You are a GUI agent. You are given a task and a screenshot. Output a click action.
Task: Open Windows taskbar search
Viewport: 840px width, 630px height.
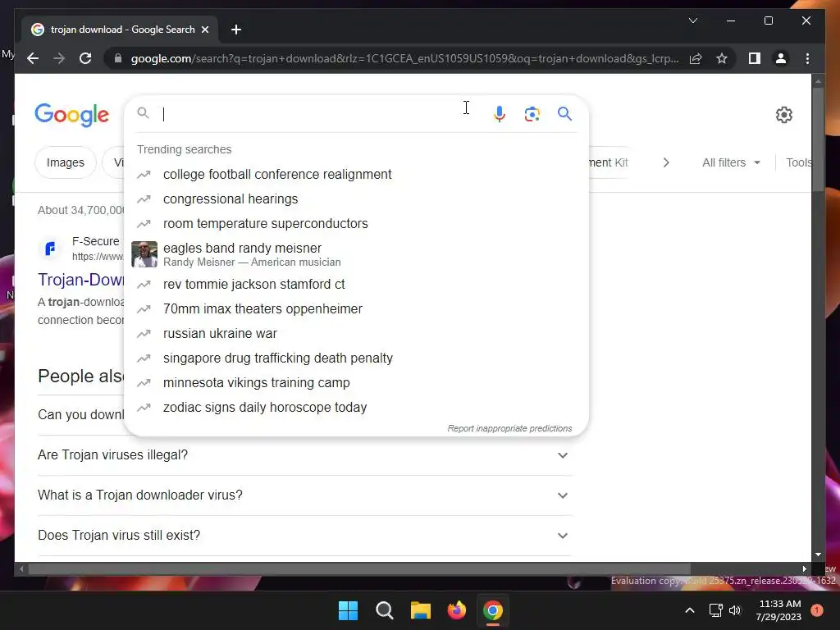[384, 610]
